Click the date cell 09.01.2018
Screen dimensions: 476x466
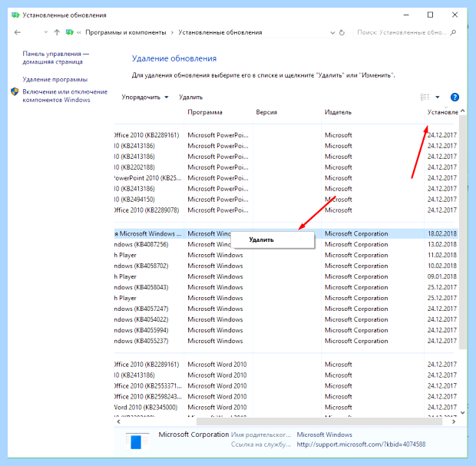click(442, 276)
